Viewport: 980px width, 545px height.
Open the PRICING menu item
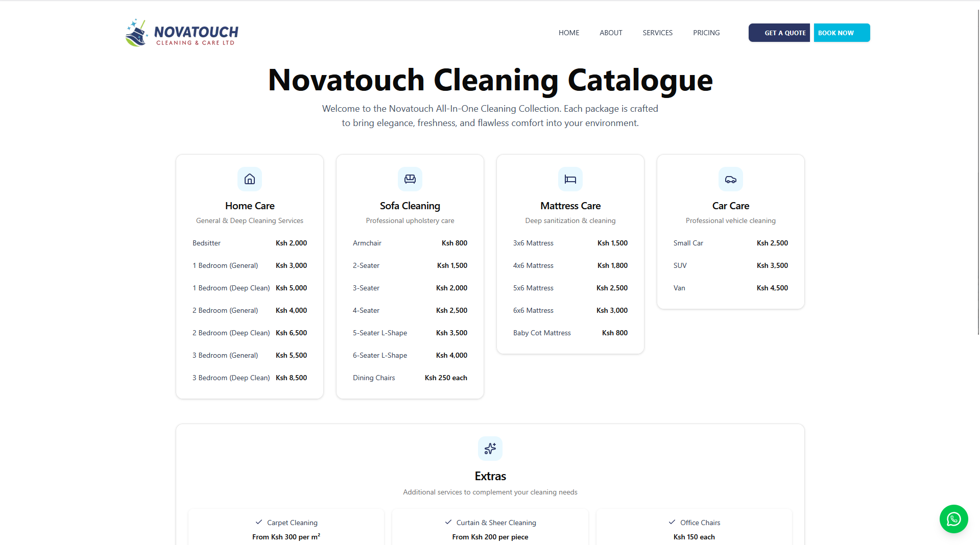(706, 33)
